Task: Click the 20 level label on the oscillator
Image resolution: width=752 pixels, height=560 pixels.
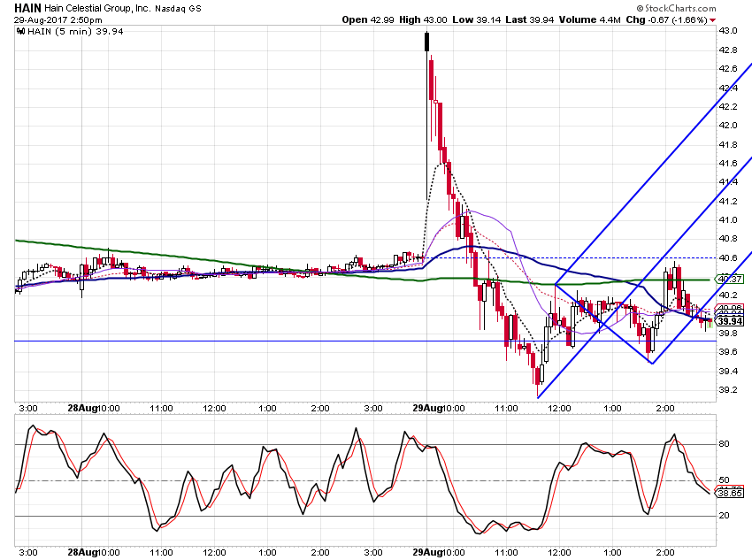Action: 725,516
